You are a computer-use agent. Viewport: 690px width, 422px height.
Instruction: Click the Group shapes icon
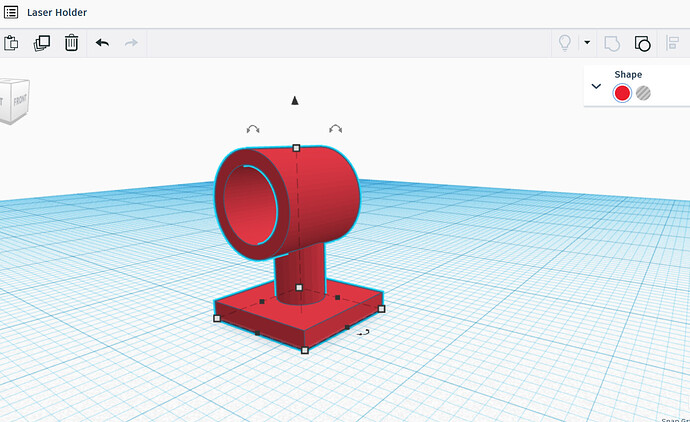tap(612, 44)
